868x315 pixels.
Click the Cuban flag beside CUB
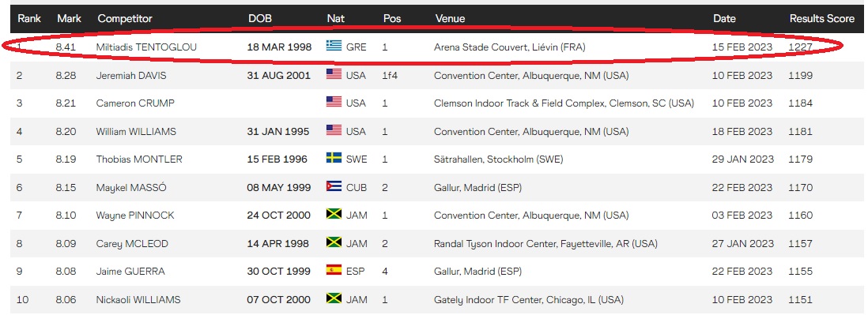click(x=334, y=186)
